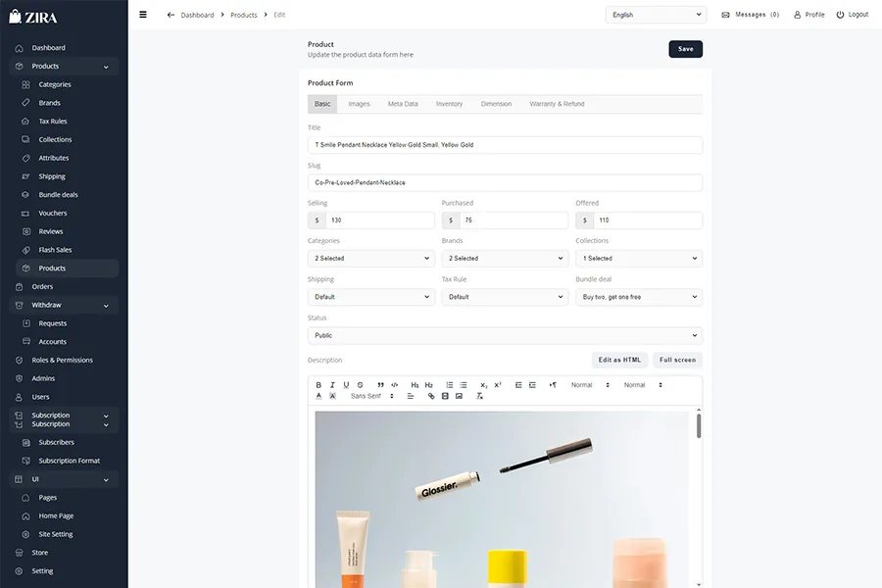Insert a code block in the editor
The height and width of the screenshot is (588, 882).
click(x=394, y=385)
